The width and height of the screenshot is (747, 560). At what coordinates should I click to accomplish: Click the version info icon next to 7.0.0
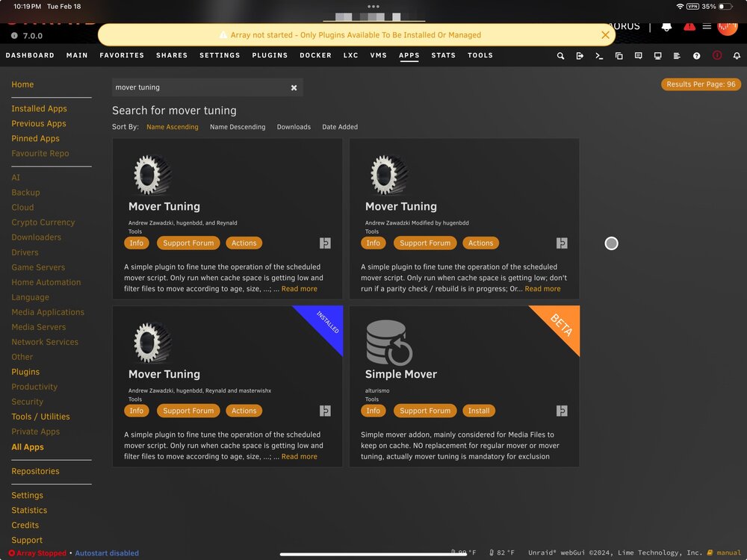(x=14, y=36)
